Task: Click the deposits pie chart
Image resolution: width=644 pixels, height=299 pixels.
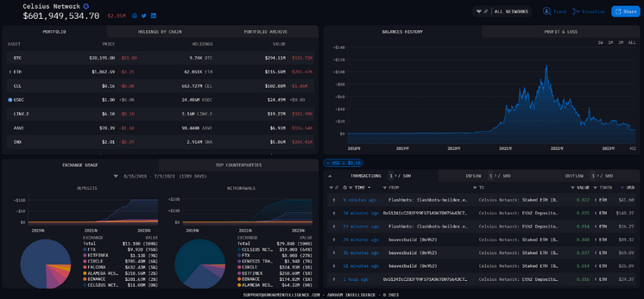Action: [45, 263]
